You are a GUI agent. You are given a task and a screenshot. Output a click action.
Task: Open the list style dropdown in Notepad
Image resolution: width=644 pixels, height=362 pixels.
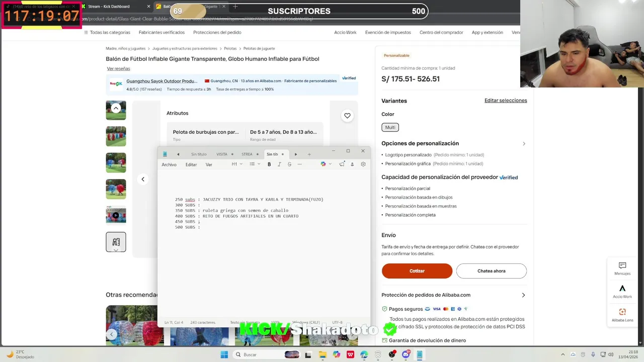tap(255, 164)
